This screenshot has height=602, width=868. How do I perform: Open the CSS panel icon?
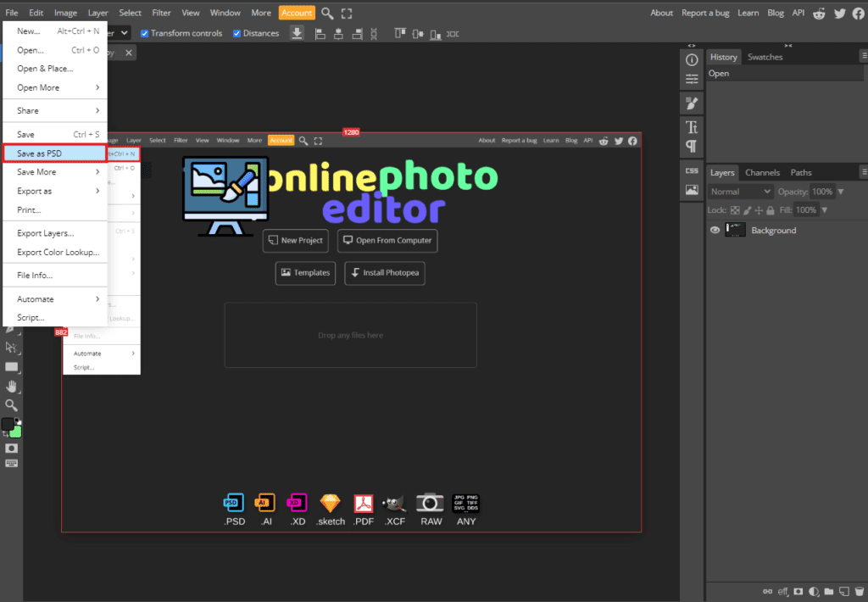click(x=692, y=171)
